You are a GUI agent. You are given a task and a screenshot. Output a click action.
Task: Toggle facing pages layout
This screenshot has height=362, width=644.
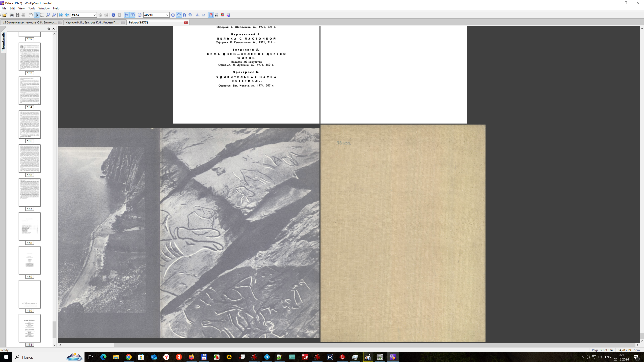[x=132, y=15]
